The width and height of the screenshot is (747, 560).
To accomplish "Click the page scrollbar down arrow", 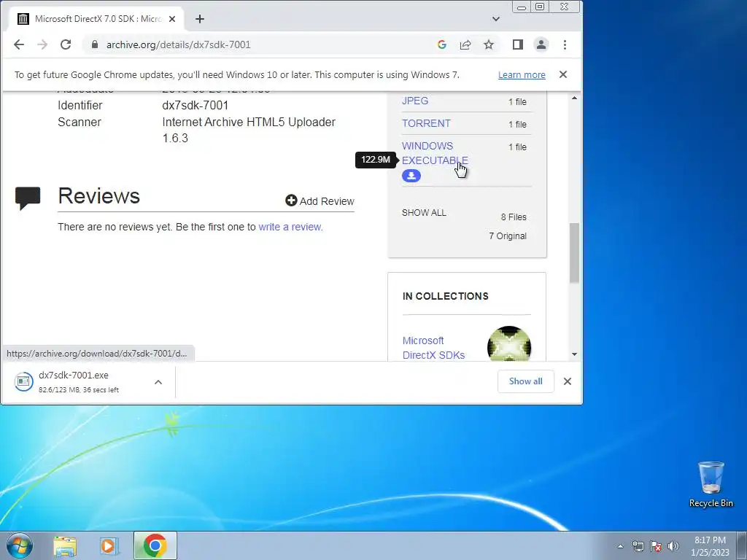I will coord(575,354).
